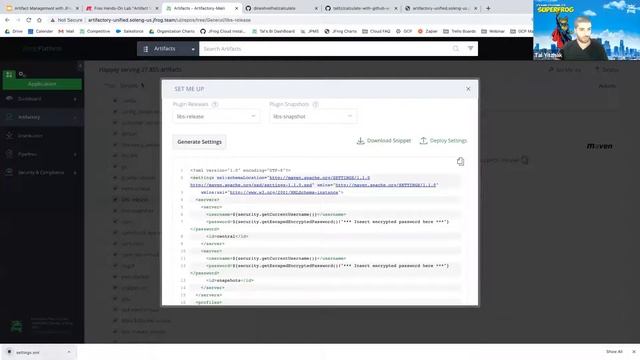Screen dimensions: 640x360
Task: Click the Security & Compliance sidebar icon
Action: coord(9,173)
